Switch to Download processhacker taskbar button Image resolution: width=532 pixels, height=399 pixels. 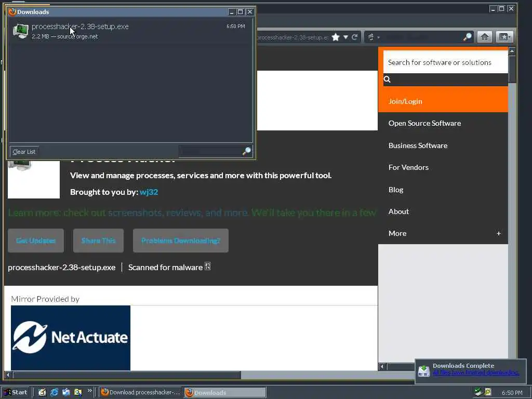[x=141, y=392]
